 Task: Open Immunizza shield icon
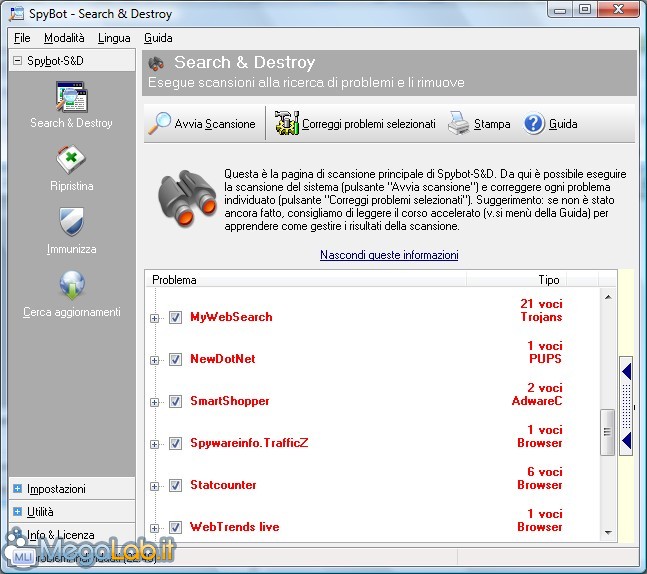click(x=72, y=222)
